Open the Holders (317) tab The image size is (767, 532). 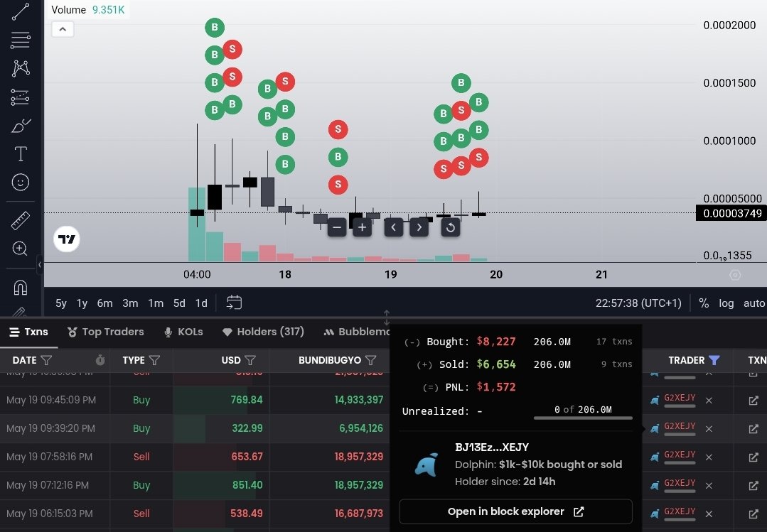tap(263, 332)
